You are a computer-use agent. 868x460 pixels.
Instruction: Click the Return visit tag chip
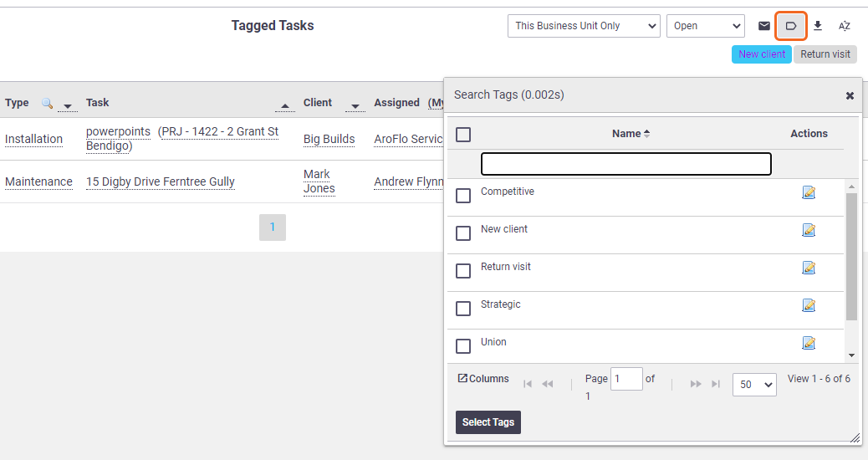pos(825,54)
